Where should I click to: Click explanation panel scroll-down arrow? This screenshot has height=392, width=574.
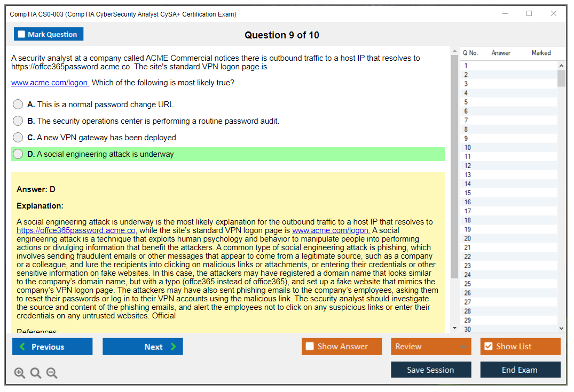coord(454,328)
